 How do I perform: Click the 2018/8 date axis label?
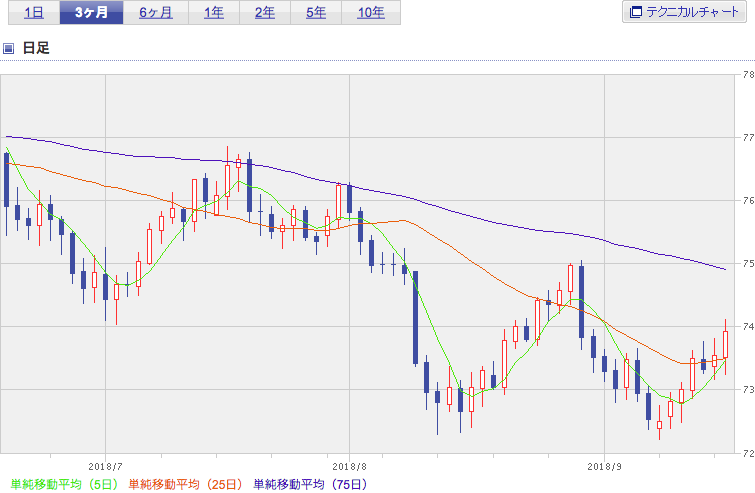click(x=350, y=467)
